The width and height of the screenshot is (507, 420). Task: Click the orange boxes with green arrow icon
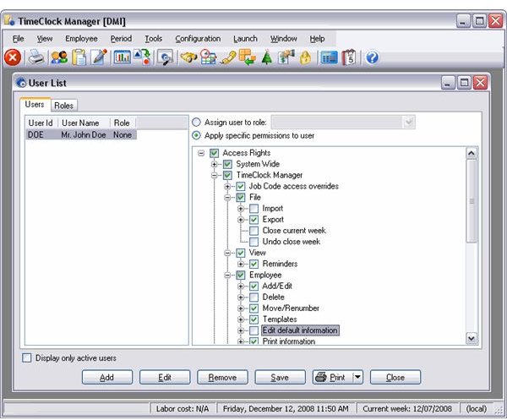(248, 57)
